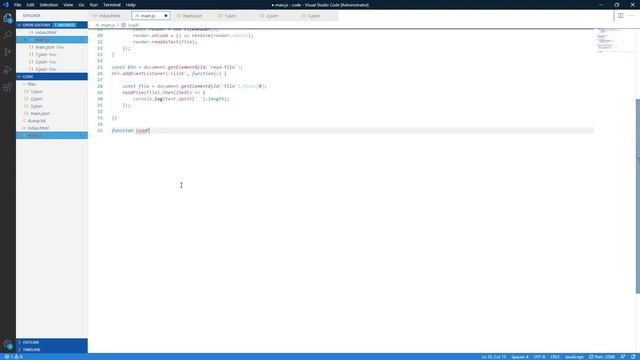Switch to the main.js editor tab

click(151, 16)
